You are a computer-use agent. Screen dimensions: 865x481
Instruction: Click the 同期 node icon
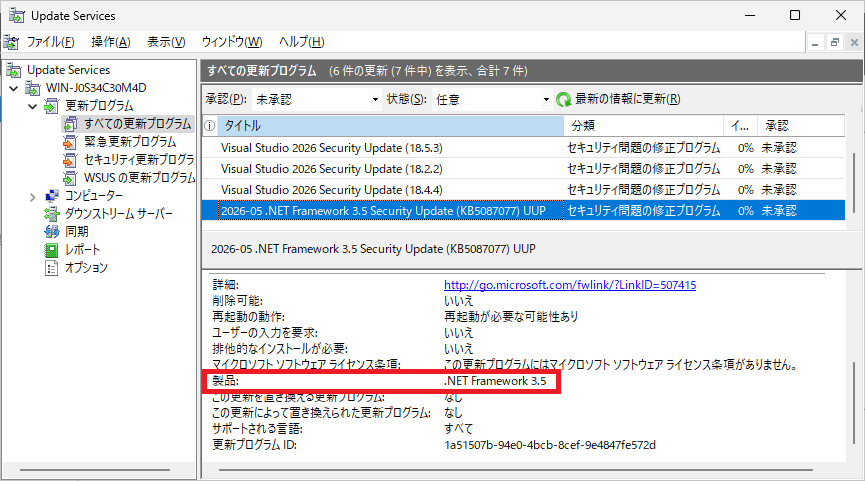pos(51,232)
